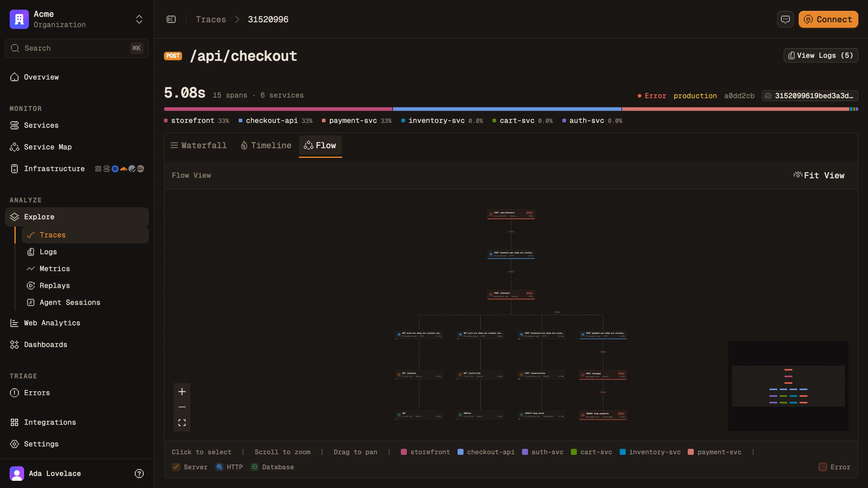Open Traces in sidebar

click(x=85, y=235)
